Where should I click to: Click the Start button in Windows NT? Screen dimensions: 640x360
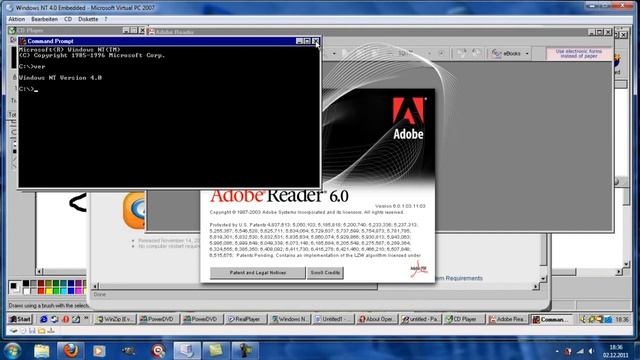click(x=20, y=319)
